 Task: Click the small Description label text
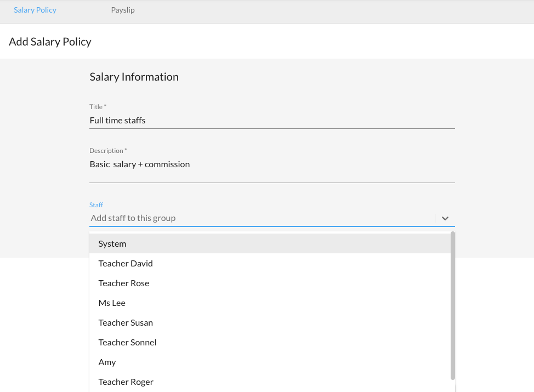coord(107,151)
